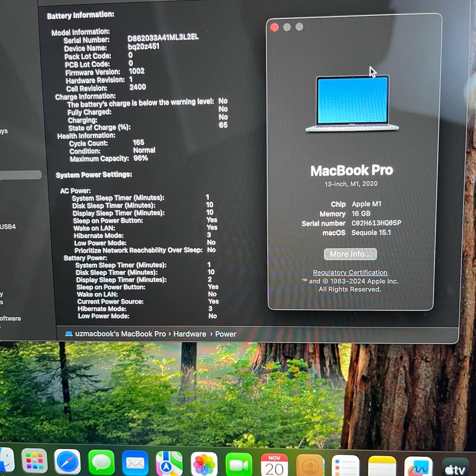Viewport: 476px width, 476px height.
Task: Click Condition value Normal
Action: click(144, 150)
